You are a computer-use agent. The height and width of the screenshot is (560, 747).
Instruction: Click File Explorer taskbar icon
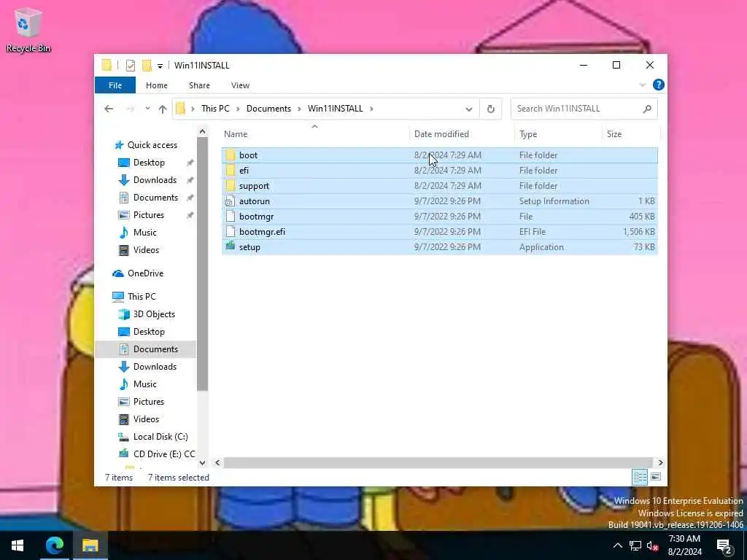click(90, 545)
